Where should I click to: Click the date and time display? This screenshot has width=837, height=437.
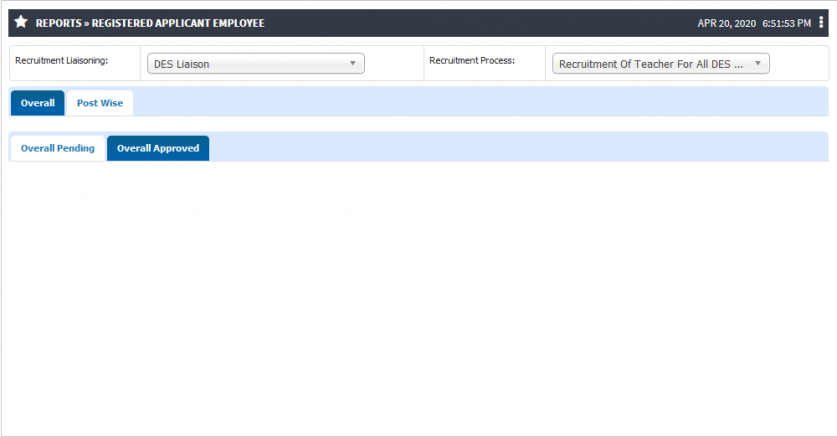pos(754,23)
